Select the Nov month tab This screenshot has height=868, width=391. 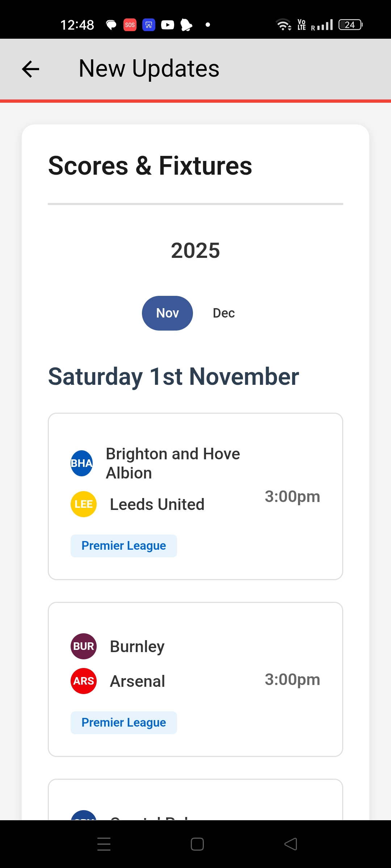click(167, 313)
